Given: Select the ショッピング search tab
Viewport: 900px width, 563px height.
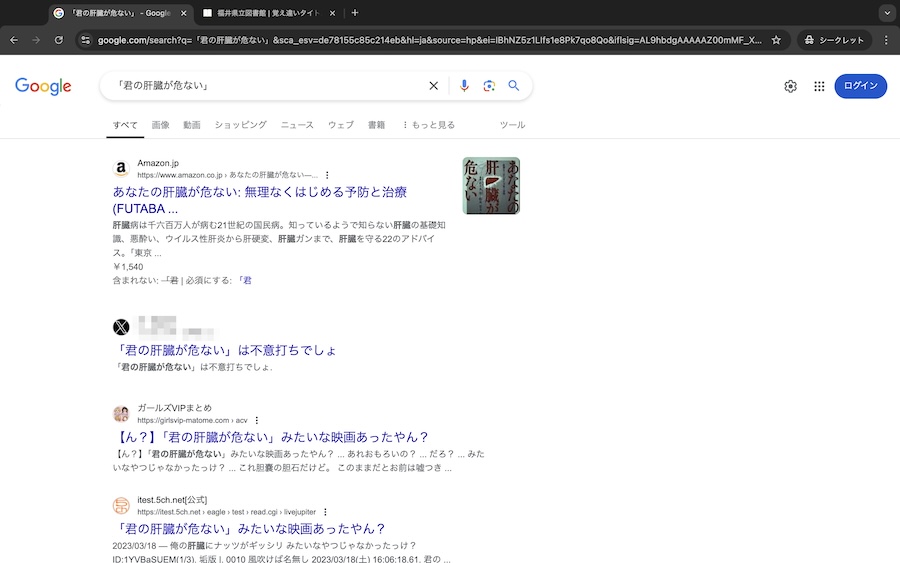Looking at the screenshot, I should pyautogui.click(x=240, y=125).
